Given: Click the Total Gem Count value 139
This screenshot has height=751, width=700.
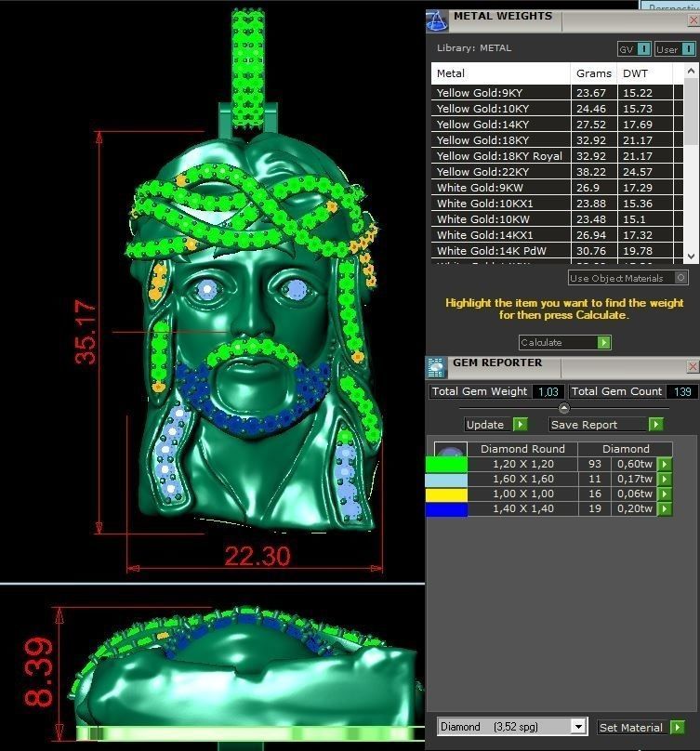Looking at the screenshot, I should coord(682,392).
